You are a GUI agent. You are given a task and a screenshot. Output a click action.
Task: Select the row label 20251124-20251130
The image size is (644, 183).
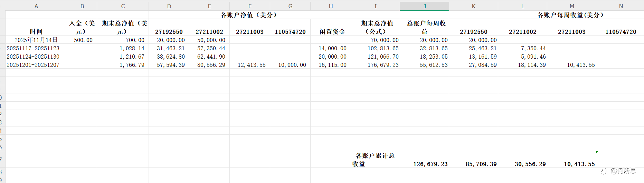(36, 56)
